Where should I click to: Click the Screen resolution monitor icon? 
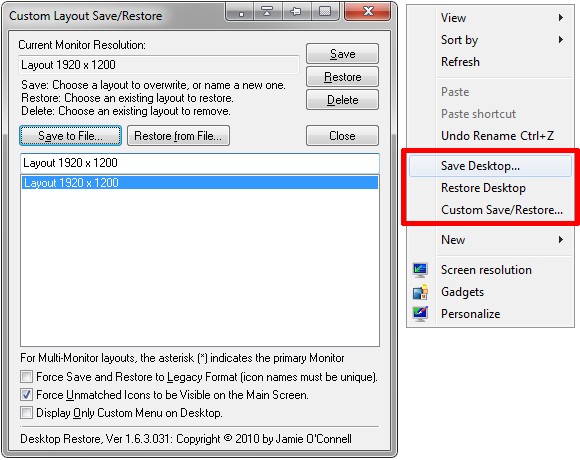coord(420,270)
